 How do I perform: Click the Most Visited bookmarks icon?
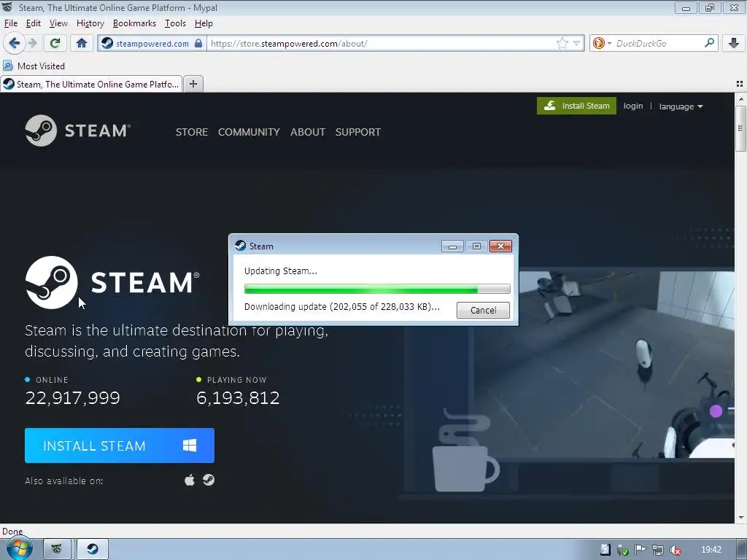(8, 66)
